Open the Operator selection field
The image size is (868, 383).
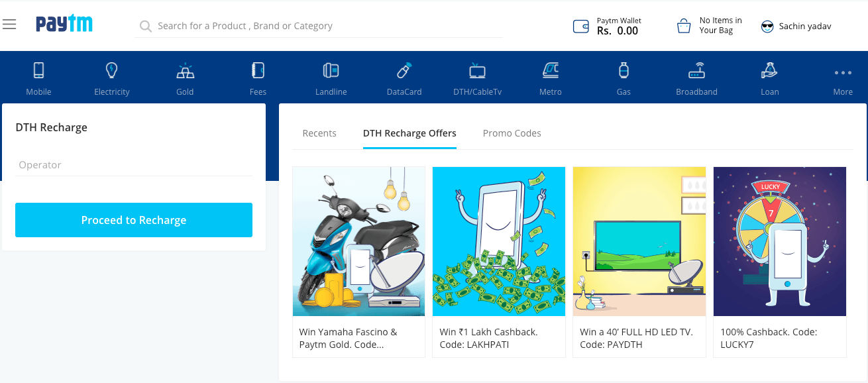134,165
